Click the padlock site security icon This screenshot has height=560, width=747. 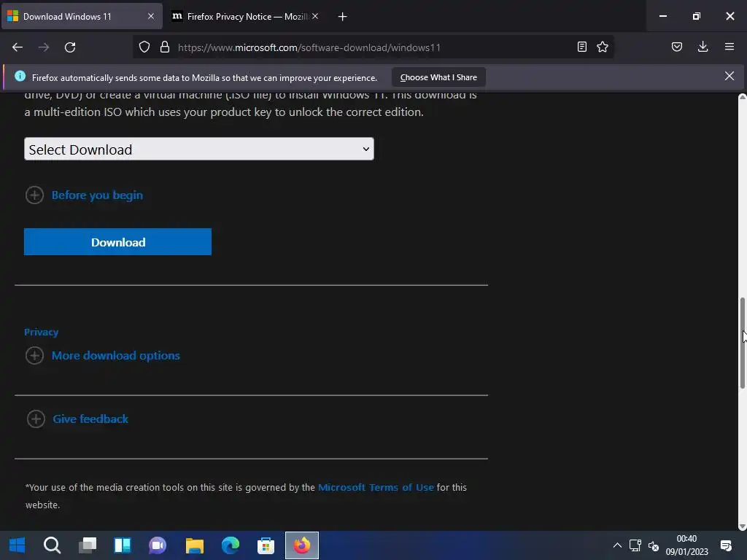tap(165, 47)
